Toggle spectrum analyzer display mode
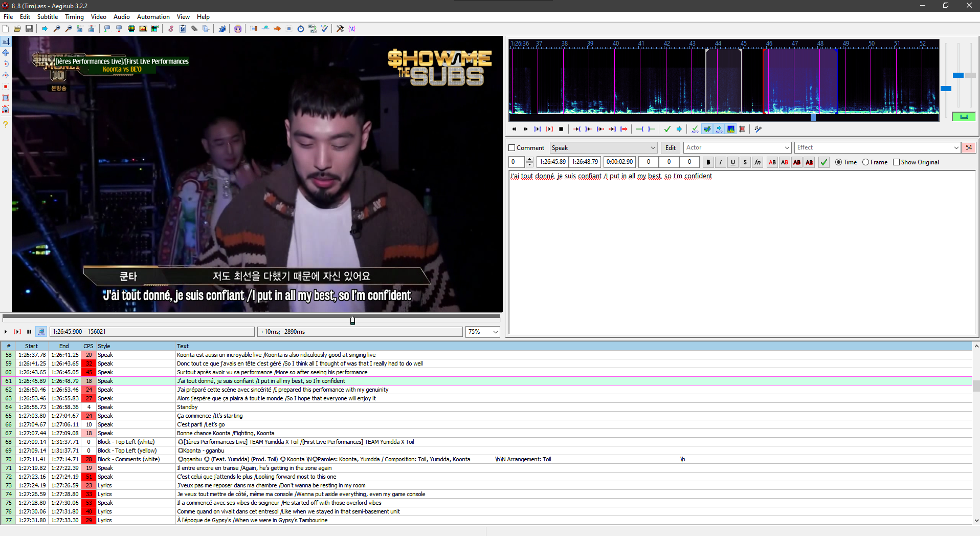 point(731,129)
